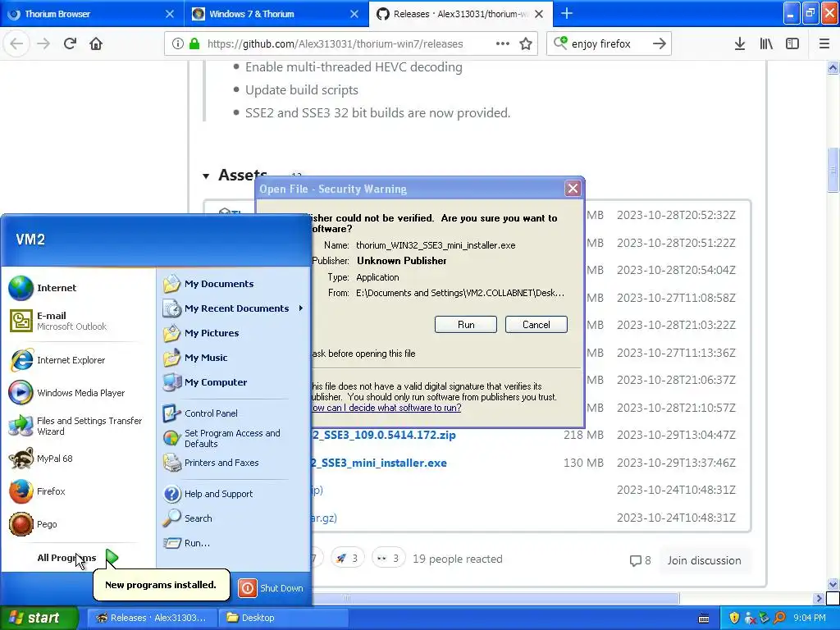Click Join discussion button
The height and width of the screenshot is (630, 840).
pos(704,560)
